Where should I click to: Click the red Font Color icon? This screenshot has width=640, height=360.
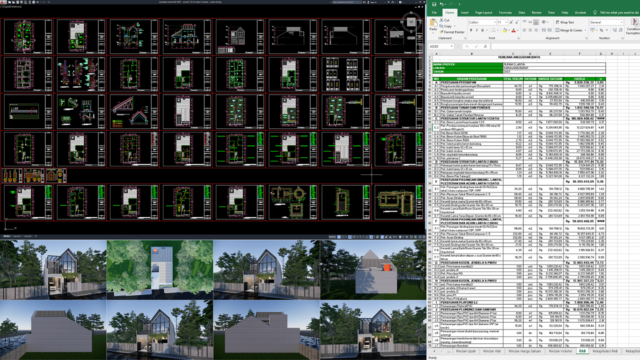pyautogui.click(x=513, y=30)
